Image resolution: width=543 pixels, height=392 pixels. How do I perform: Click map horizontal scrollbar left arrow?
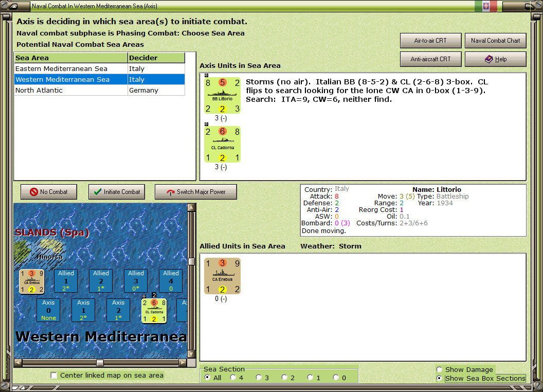coord(18,363)
